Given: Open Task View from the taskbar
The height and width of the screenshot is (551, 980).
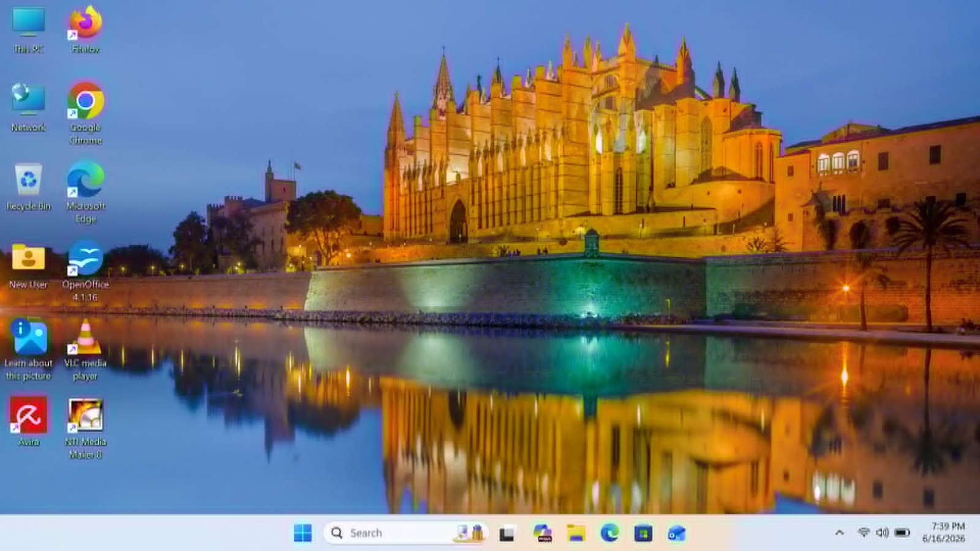Looking at the screenshot, I should tap(507, 533).
